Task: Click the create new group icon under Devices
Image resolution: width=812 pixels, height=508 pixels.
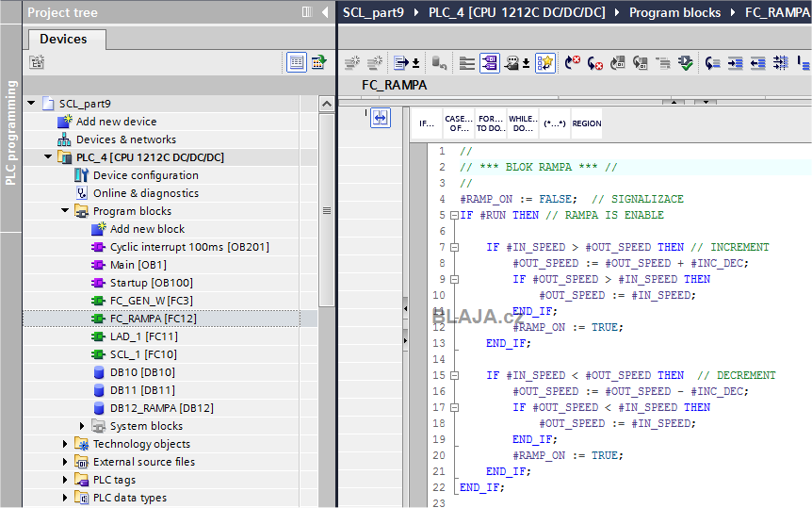Action: pyautogui.click(x=37, y=62)
